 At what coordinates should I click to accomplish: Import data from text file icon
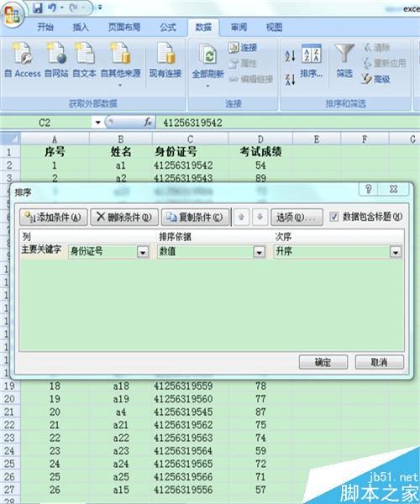pos(84,60)
